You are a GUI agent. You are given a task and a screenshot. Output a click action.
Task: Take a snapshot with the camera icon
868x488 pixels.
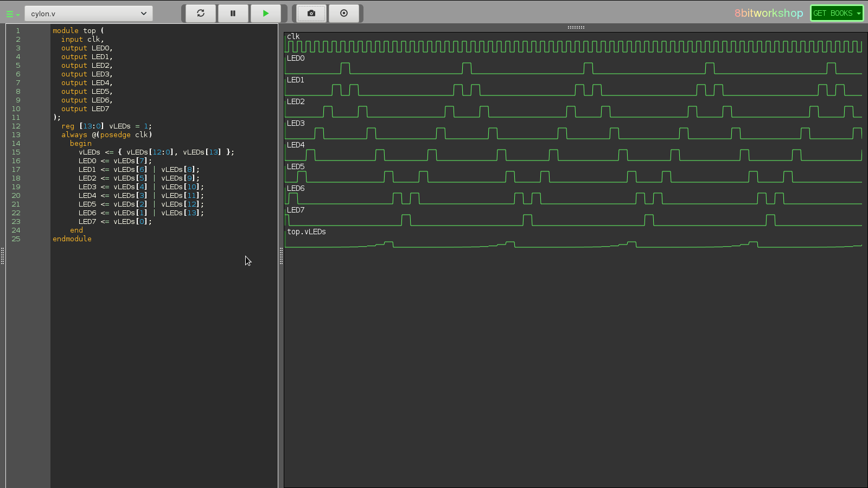tap(311, 14)
